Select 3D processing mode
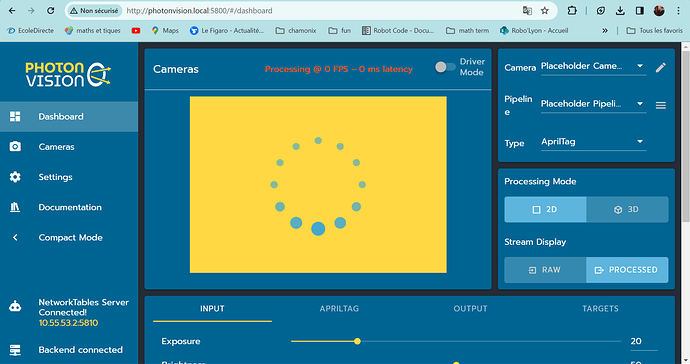 627,210
